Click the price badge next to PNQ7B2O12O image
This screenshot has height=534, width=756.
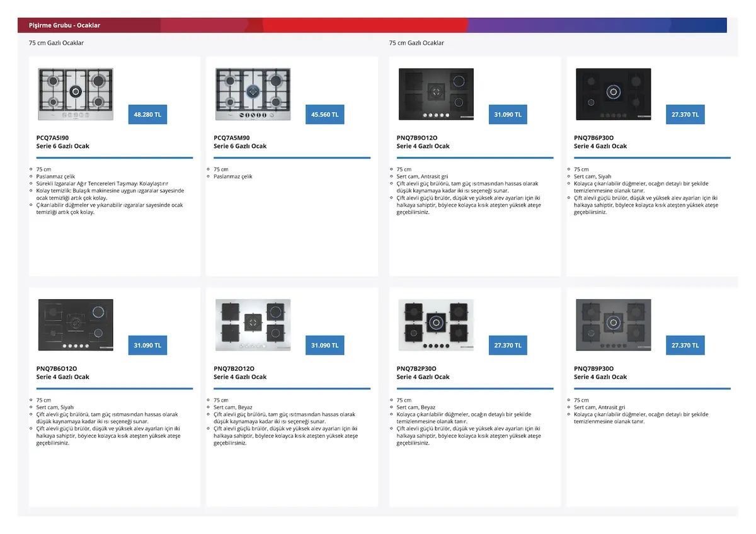(x=324, y=345)
